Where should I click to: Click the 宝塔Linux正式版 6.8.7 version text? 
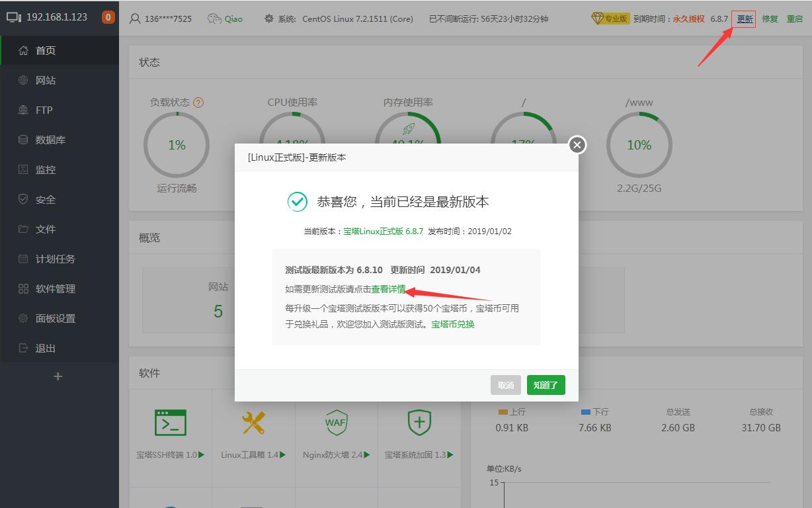coord(384,232)
